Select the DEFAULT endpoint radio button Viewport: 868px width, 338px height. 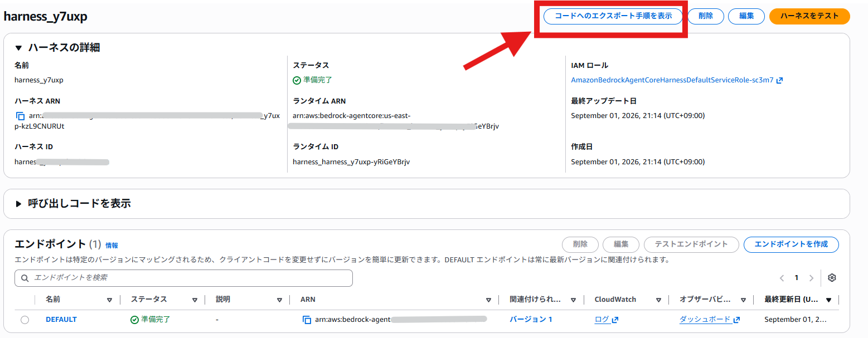[25, 320]
